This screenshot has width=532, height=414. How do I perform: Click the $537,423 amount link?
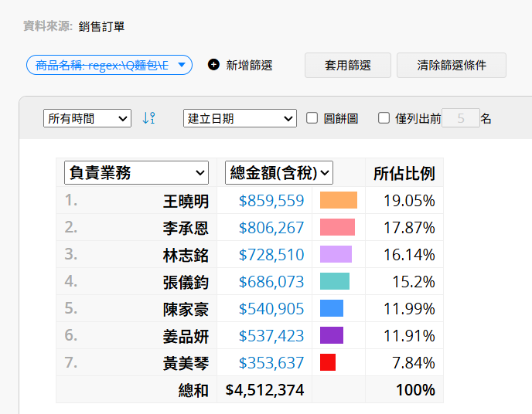point(271,336)
